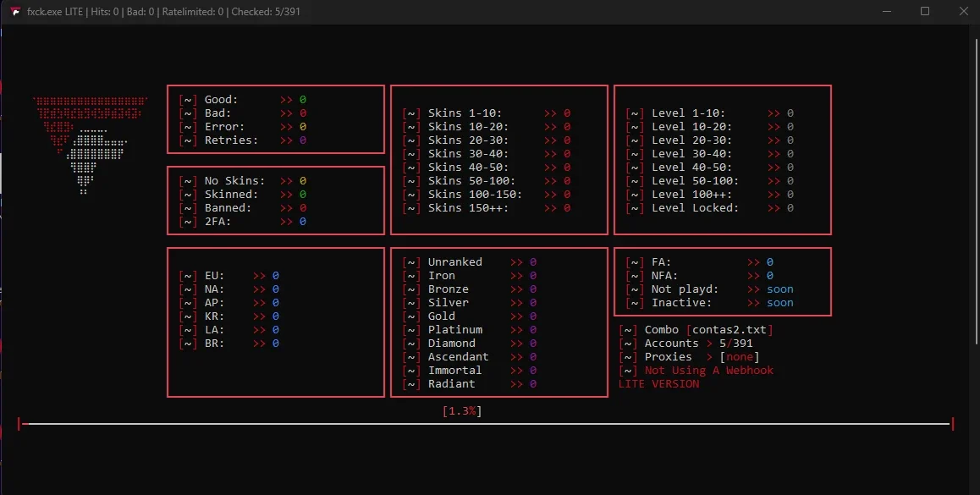This screenshot has width=980, height=495.
Task: Click the "Bad:" stat row
Action: pos(243,113)
